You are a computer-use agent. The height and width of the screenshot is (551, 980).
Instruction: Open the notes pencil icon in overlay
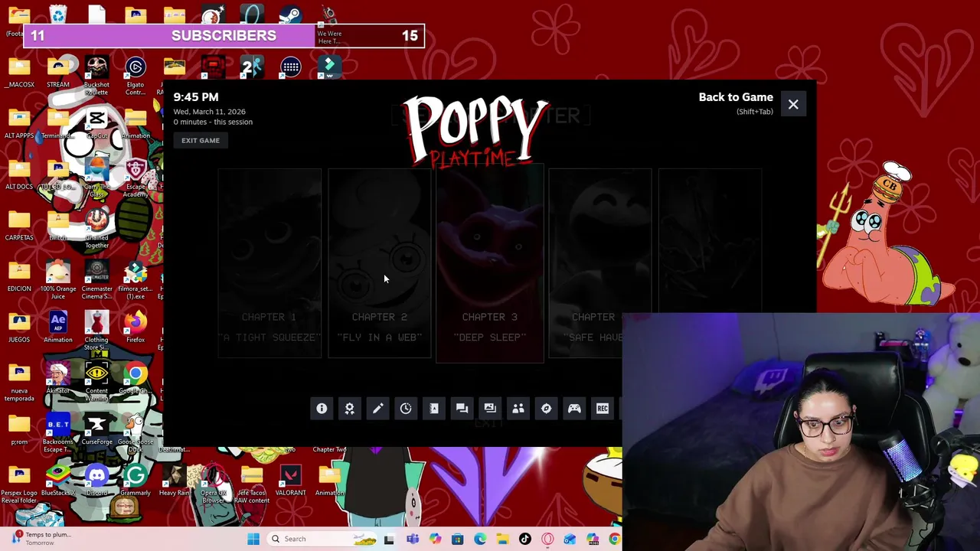point(377,409)
